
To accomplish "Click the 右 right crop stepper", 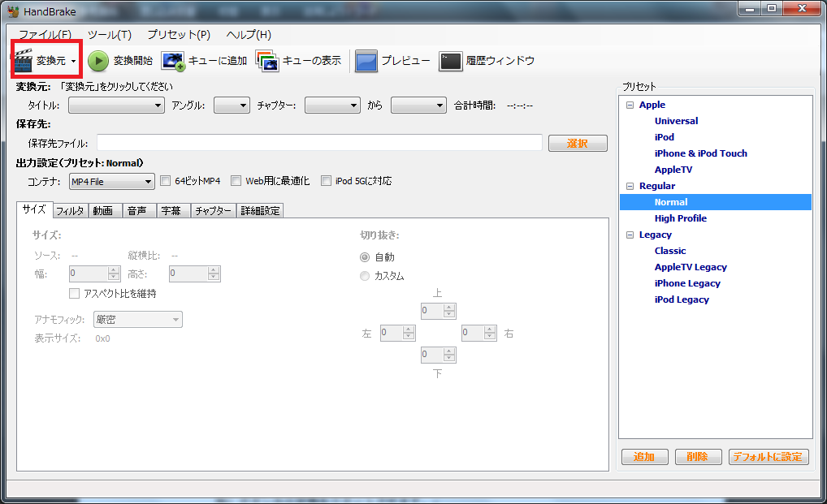I will coord(479,333).
